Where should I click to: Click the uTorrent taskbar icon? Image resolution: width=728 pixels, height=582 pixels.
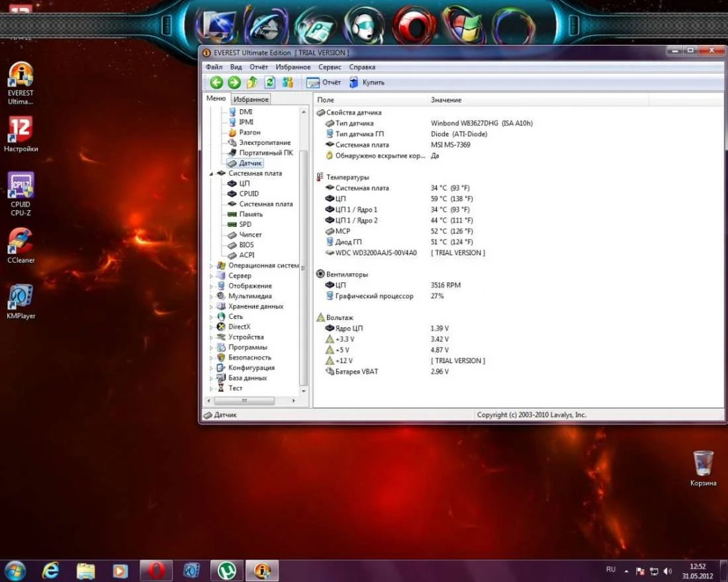tap(227, 569)
